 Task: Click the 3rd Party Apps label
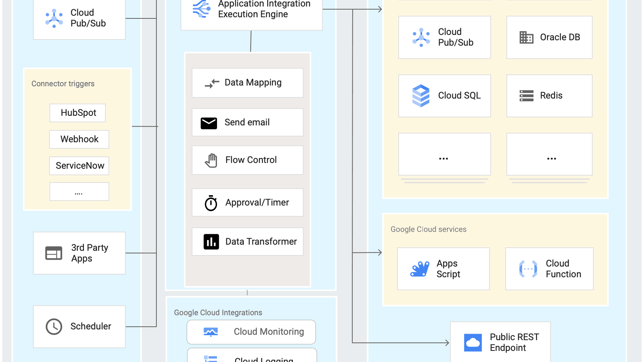click(x=90, y=253)
